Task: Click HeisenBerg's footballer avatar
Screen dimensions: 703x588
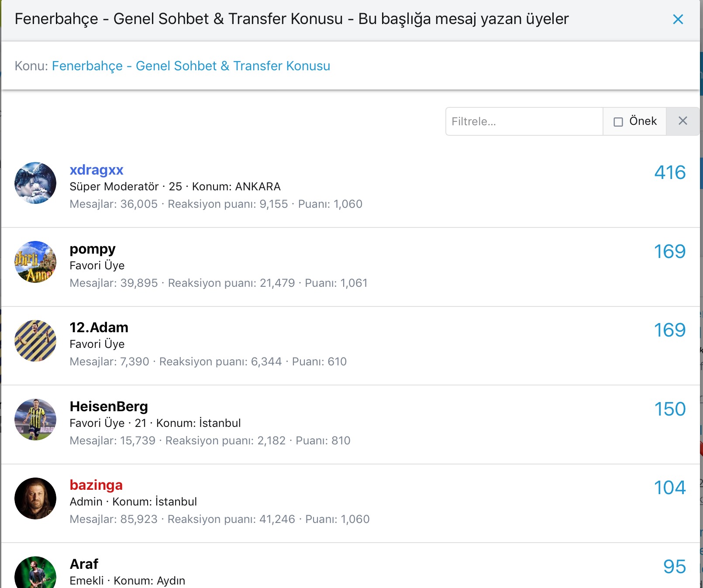Action: pyautogui.click(x=35, y=420)
